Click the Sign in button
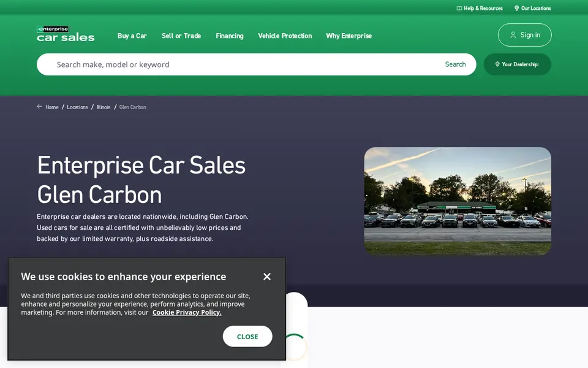This screenshot has height=368, width=588. coord(525,35)
